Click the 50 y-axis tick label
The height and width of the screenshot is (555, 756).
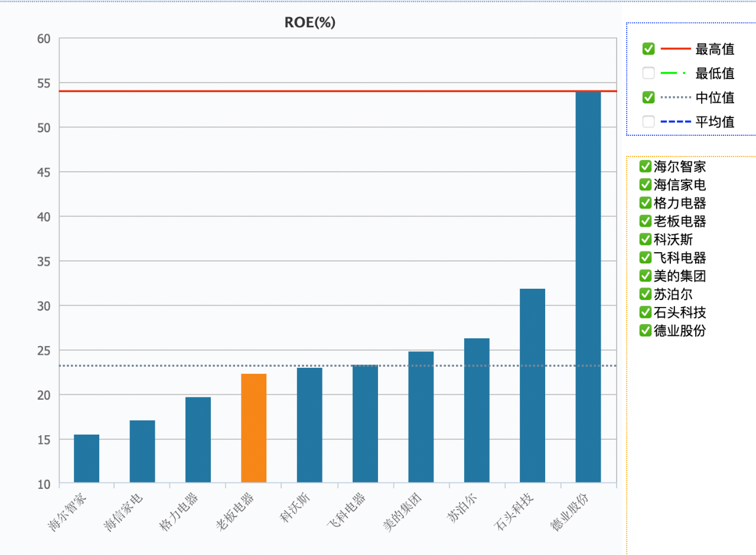[44, 128]
